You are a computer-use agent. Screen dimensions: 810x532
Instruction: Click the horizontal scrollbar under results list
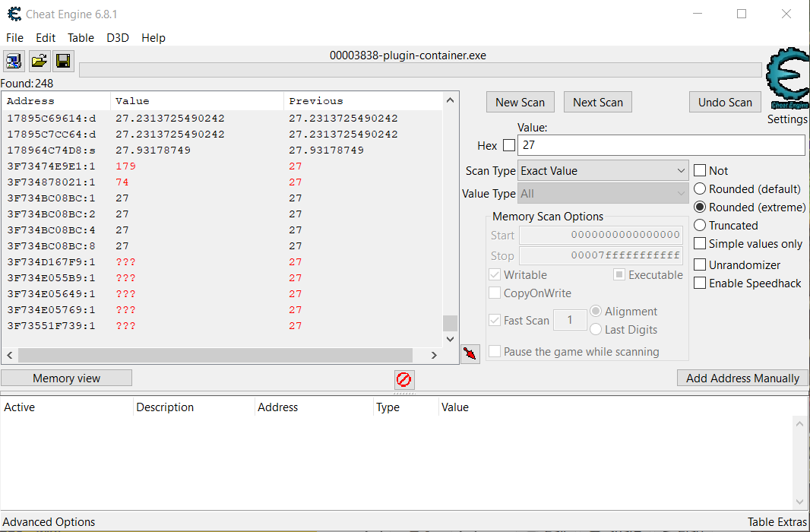(x=215, y=355)
